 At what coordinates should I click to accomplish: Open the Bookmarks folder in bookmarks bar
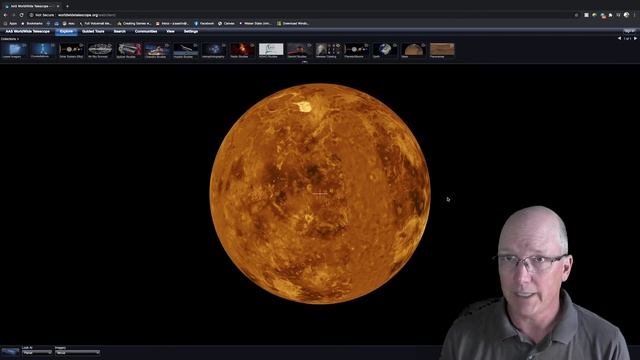[x=32, y=24]
